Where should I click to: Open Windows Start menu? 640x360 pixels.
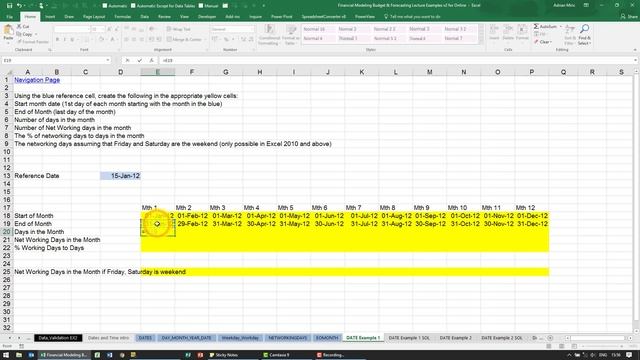tap(6, 355)
